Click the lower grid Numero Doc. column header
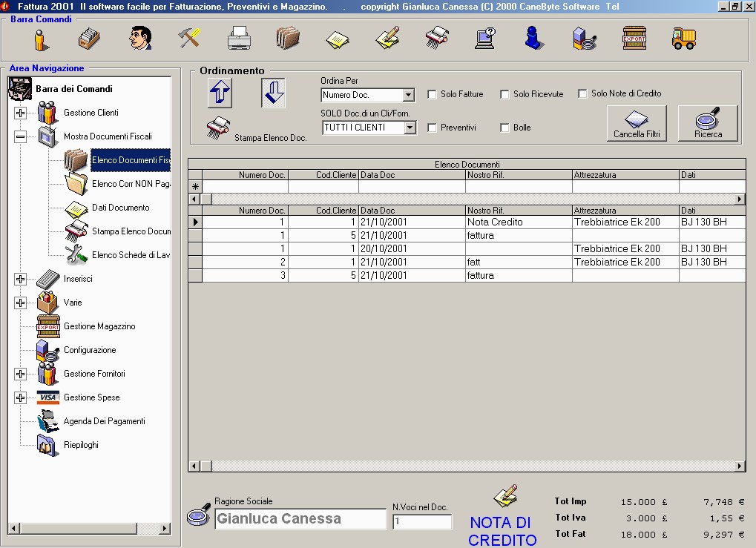The height and width of the screenshot is (548, 756). point(246,211)
